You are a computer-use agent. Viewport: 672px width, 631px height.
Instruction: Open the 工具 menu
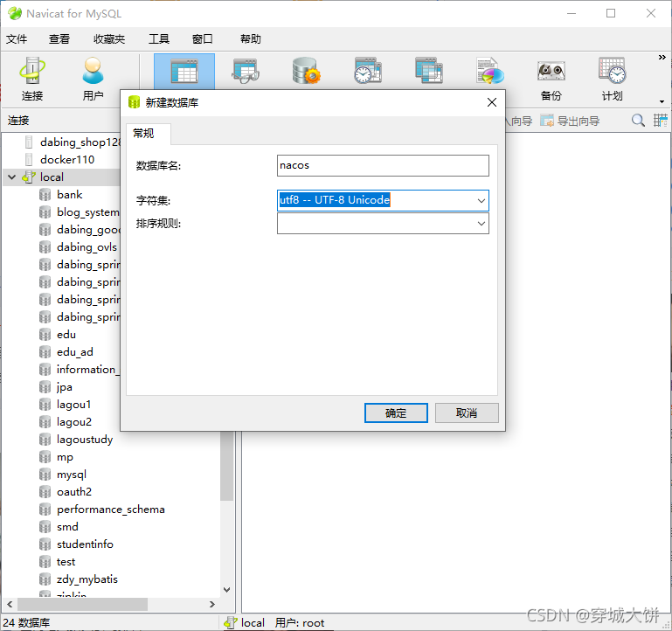(x=159, y=39)
